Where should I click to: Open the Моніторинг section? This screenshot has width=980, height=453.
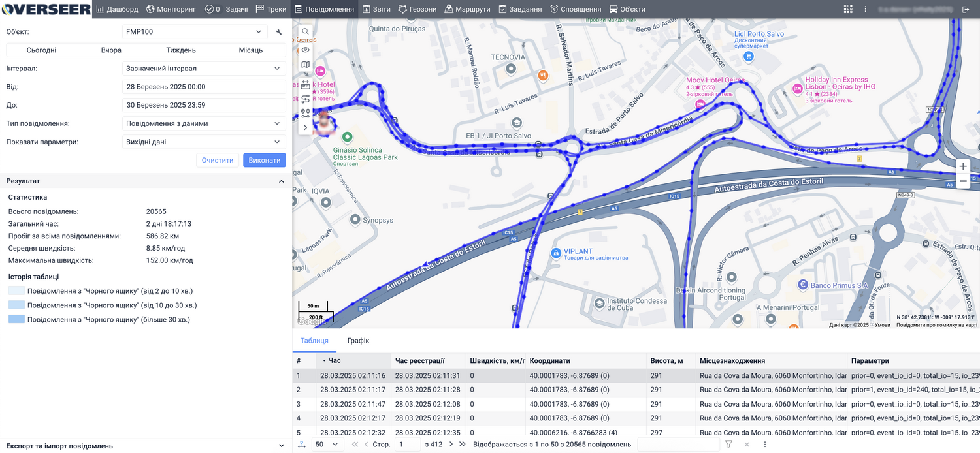170,9
